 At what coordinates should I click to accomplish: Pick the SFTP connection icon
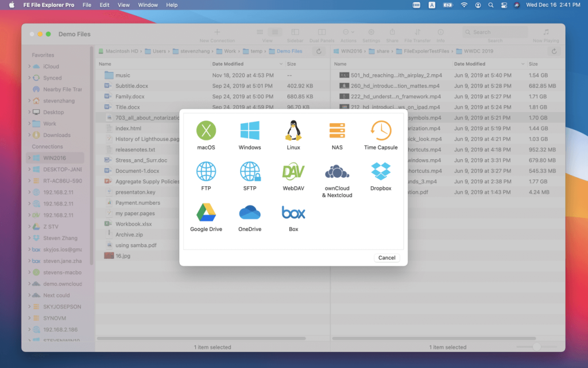tap(250, 172)
